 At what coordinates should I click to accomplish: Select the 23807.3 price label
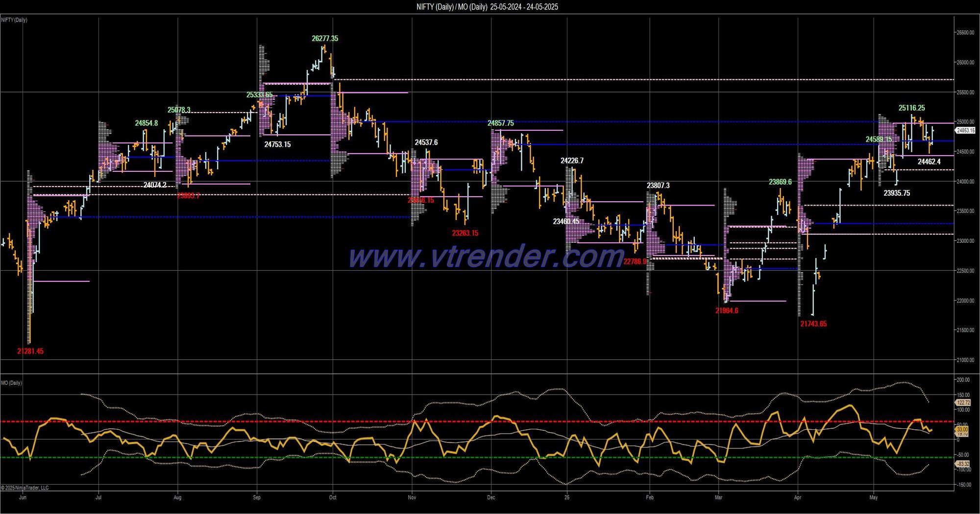(x=658, y=186)
